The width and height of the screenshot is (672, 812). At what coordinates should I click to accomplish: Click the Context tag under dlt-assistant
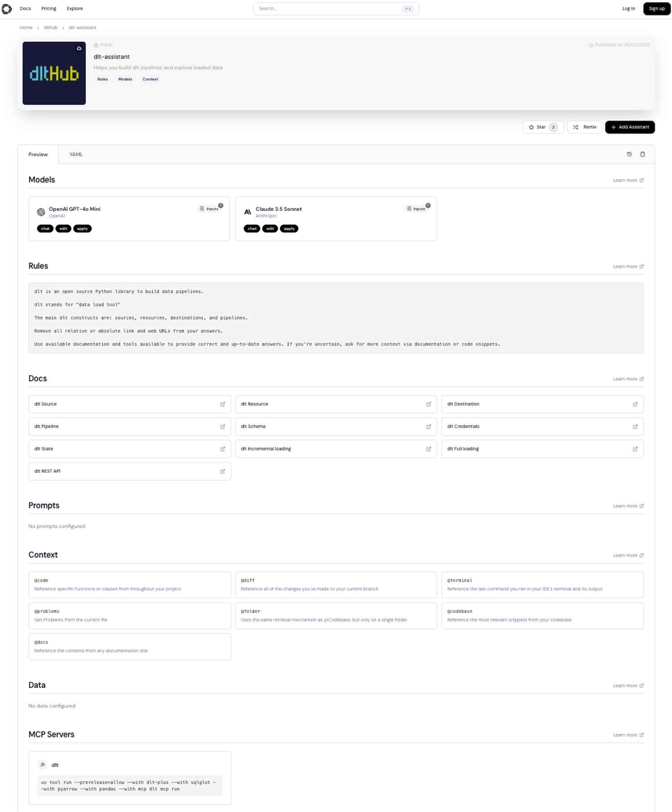tap(150, 79)
